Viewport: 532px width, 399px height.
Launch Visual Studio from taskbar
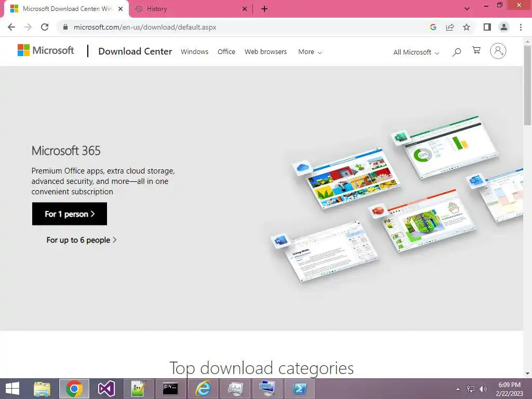(106, 389)
